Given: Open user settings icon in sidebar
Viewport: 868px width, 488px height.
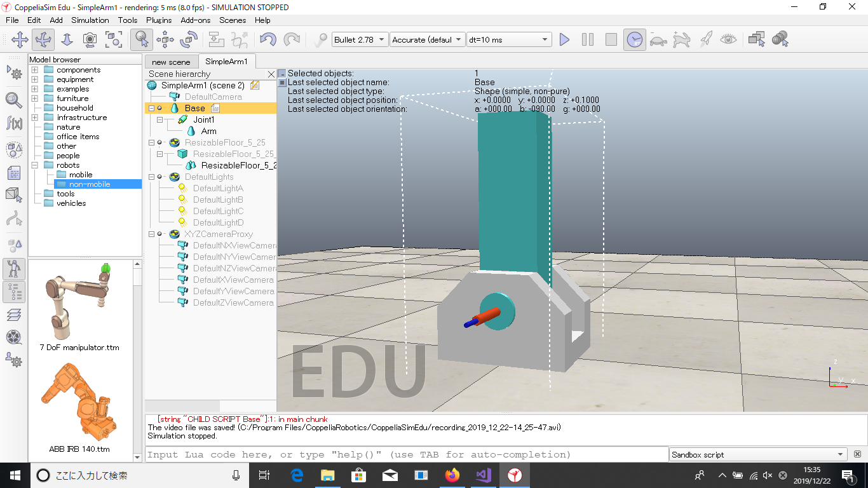Looking at the screenshot, I should 14,360.
